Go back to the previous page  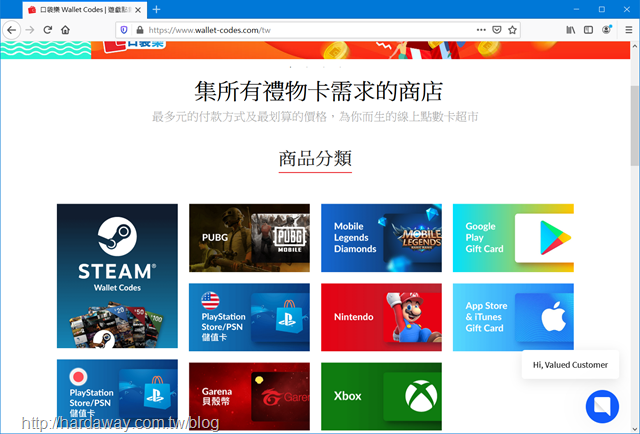click(11, 30)
